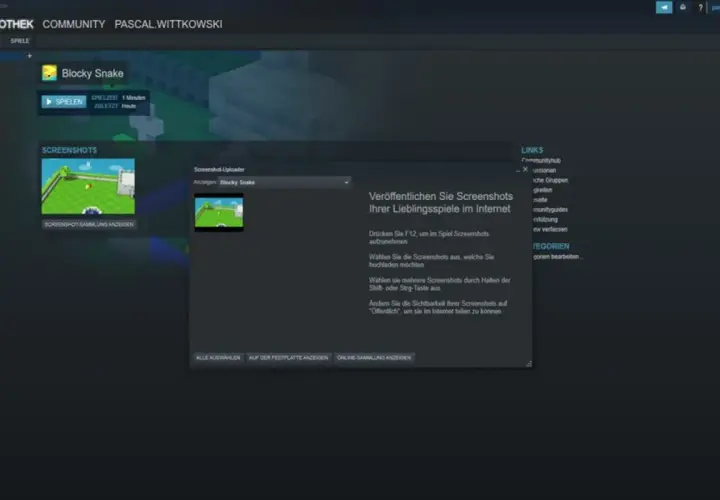Click Kategorien bearbeiten link
This screenshot has height=500, width=720.
coord(557,257)
